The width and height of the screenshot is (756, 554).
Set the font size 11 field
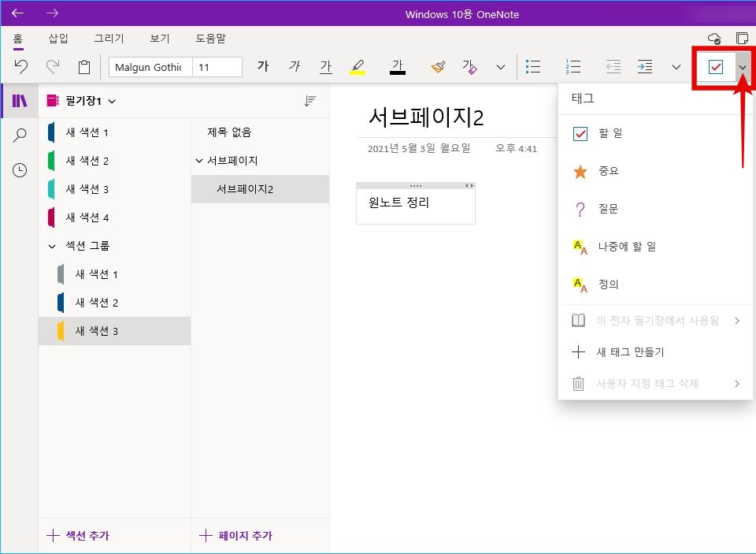pos(217,67)
